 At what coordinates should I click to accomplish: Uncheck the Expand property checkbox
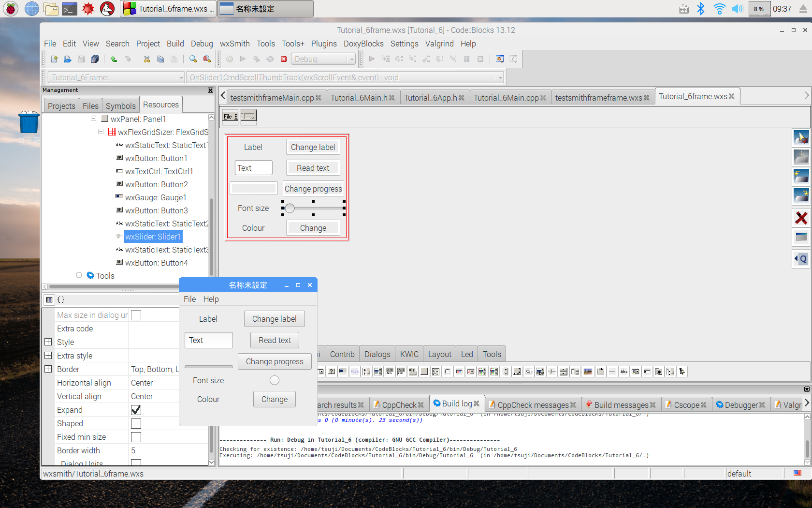pos(136,410)
